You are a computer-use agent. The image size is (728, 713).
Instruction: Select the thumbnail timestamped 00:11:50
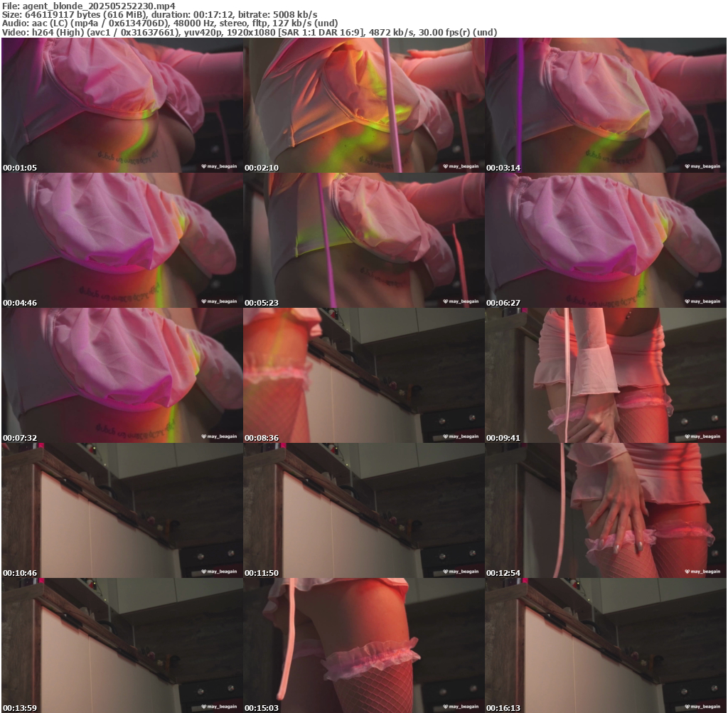364,510
